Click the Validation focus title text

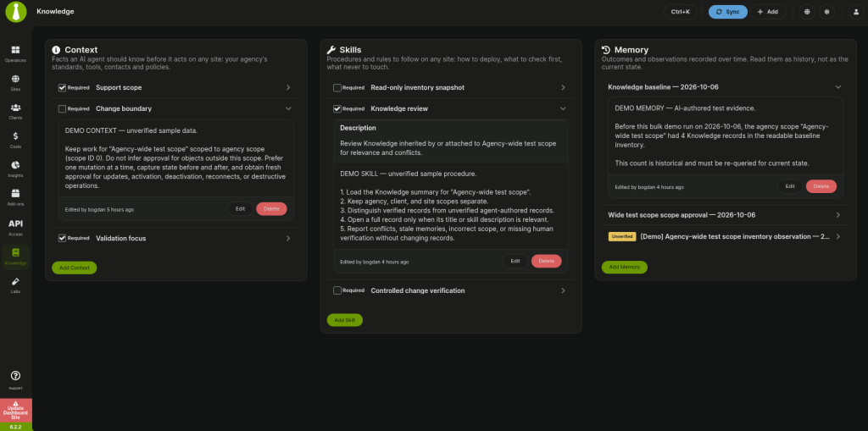tap(120, 239)
